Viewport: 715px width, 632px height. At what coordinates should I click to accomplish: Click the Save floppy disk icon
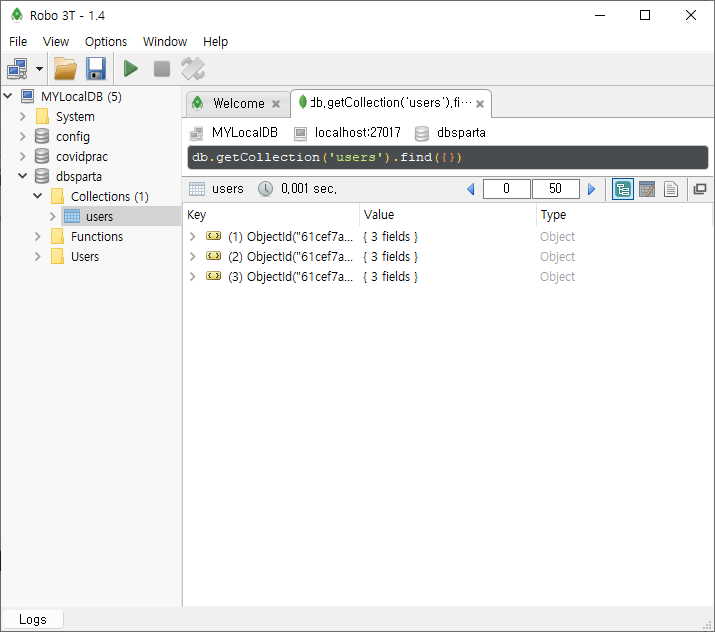click(96, 69)
